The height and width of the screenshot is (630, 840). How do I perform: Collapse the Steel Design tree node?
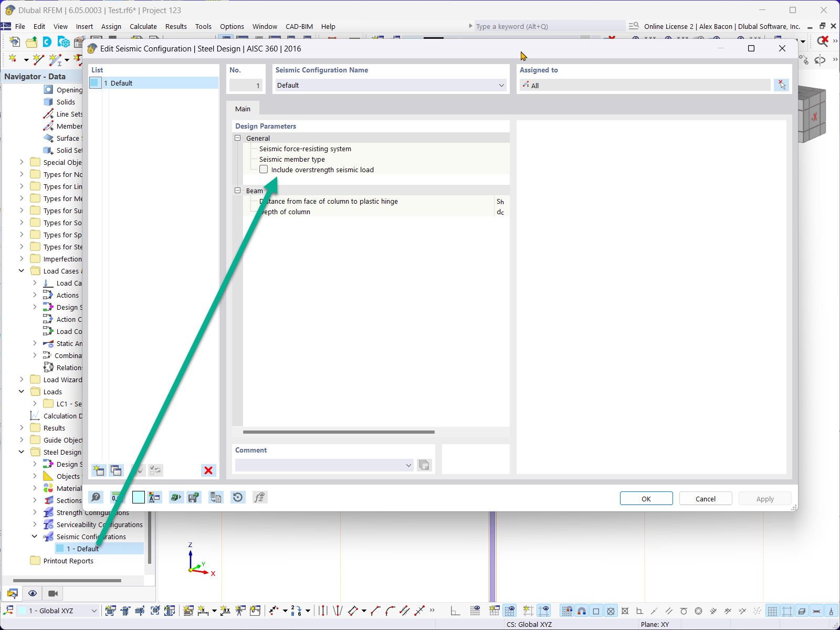[x=22, y=452]
